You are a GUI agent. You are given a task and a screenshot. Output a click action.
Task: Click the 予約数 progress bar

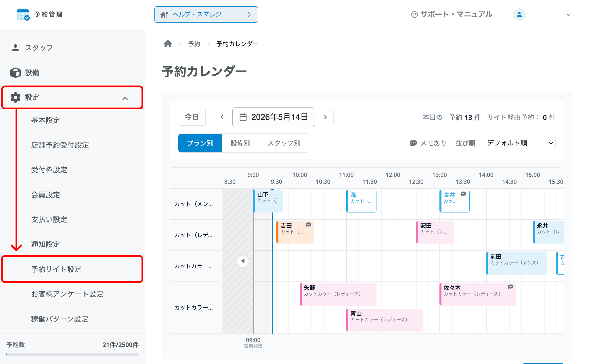[x=72, y=354]
